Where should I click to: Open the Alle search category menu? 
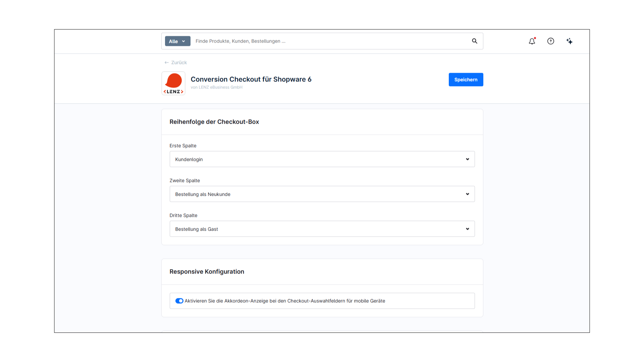tap(177, 41)
